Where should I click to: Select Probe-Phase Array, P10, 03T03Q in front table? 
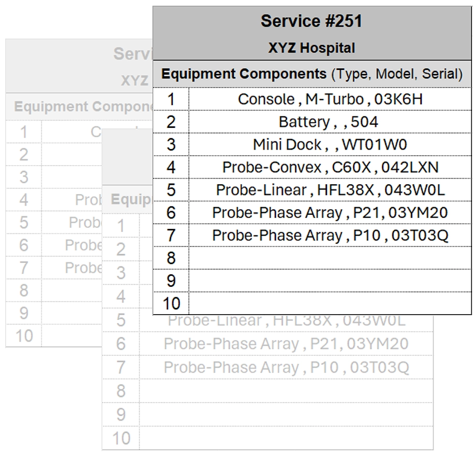coord(330,236)
